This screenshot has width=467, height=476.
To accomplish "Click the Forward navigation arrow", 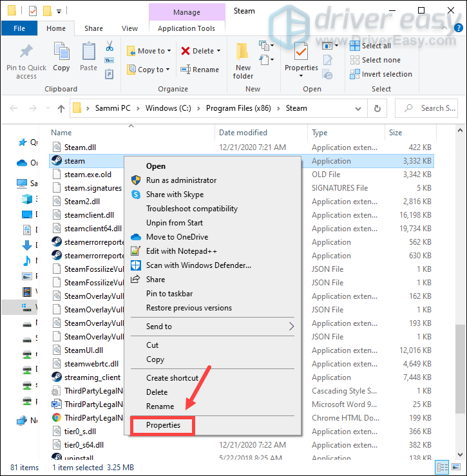I will (32, 108).
